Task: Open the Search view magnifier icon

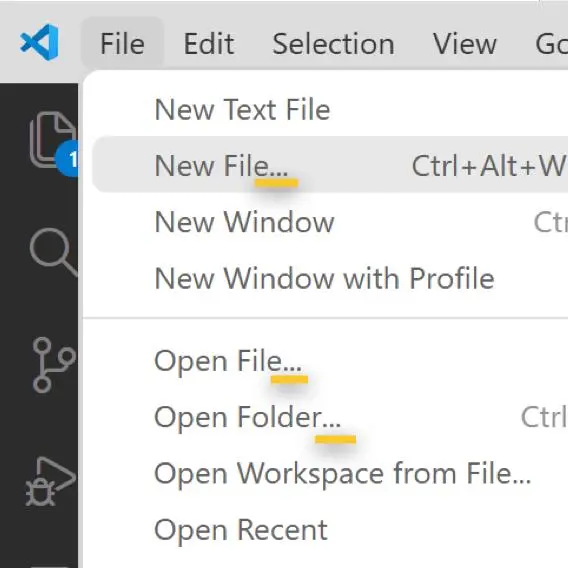Action: point(54,252)
